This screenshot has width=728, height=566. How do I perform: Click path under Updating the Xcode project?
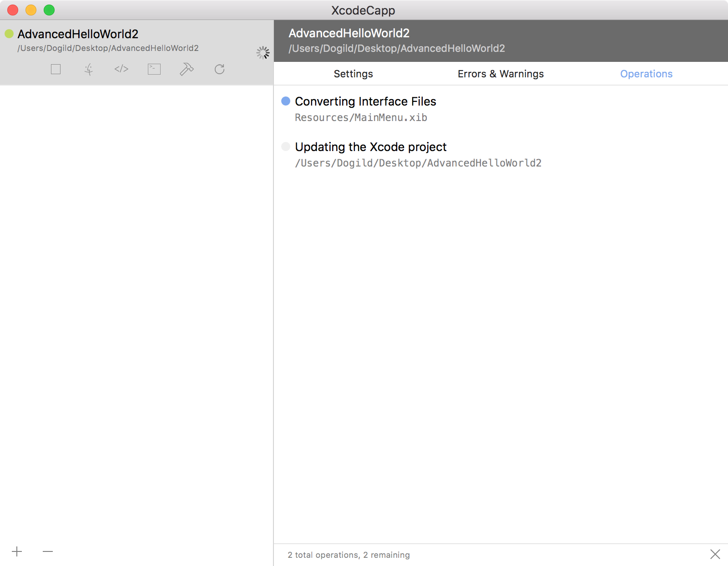pos(418,163)
